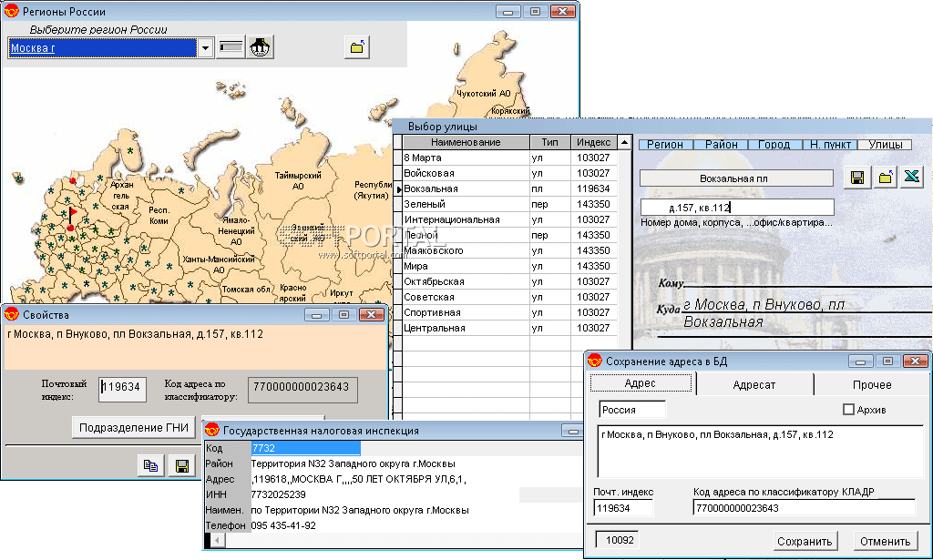Click the house icon beside the region selector
This screenshot has width=933, height=560.
(x=261, y=47)
